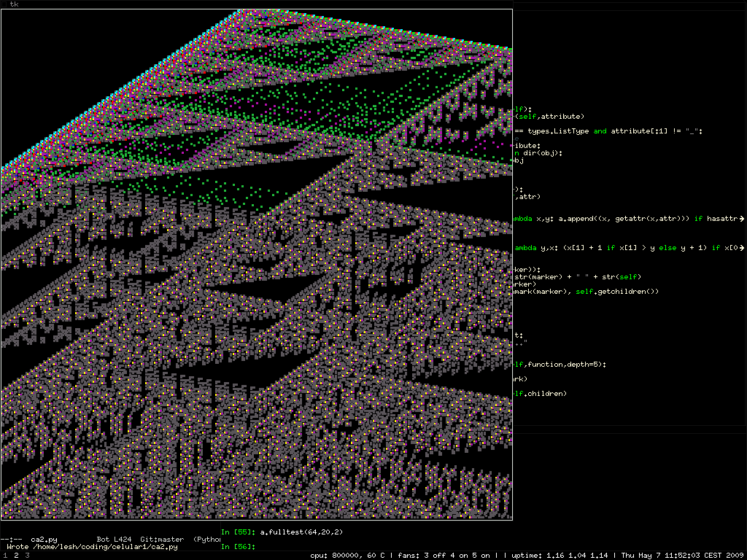Click the code line containing "a.append((x, getattr(x,attr)))"
The height and width of the screenshot is (560, 747).
(628, 219)
